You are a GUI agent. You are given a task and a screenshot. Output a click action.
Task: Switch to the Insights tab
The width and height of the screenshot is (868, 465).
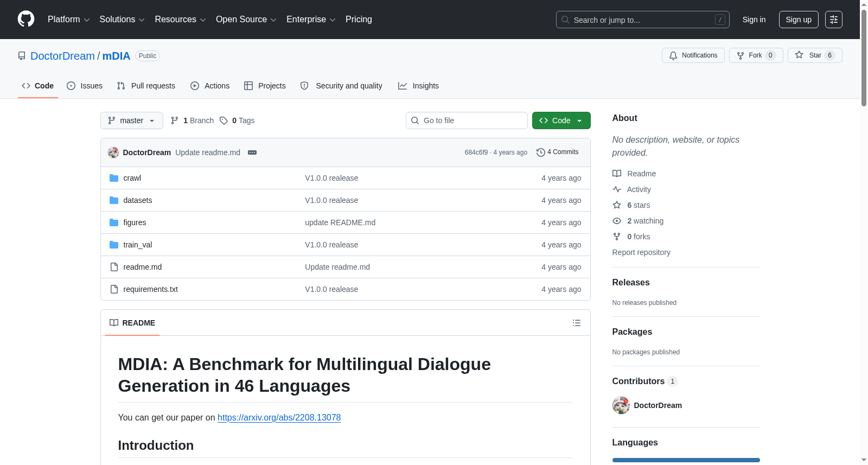pyautogui.click(x=418, y=86)
